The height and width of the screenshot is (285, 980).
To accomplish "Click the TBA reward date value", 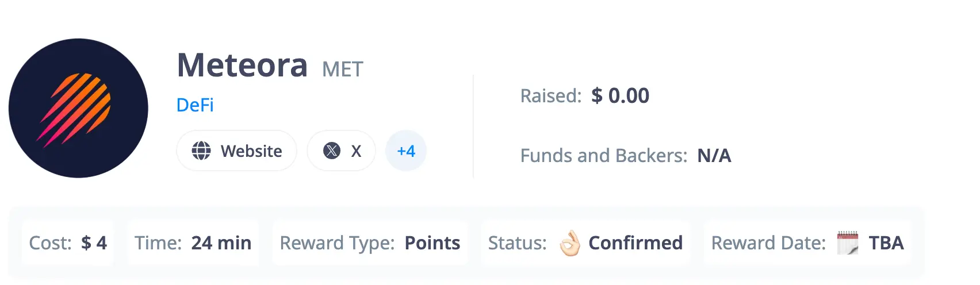I will point(886,243).
